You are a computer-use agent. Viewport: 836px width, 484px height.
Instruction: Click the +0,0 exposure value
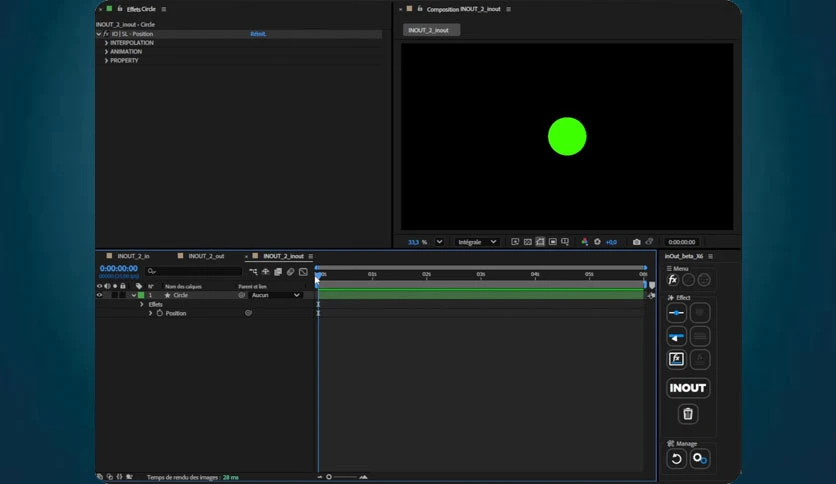pos(611,242)
